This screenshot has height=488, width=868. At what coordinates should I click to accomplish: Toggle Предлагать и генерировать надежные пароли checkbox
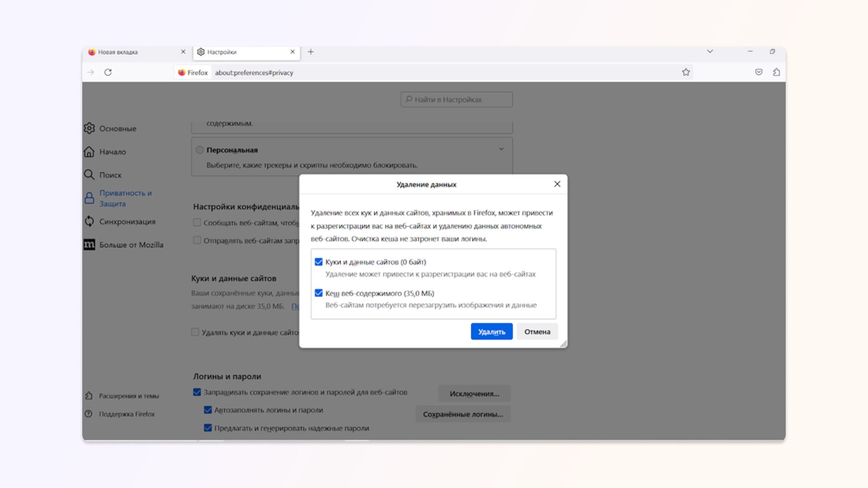pyautogui.click(x=208, y=428)
